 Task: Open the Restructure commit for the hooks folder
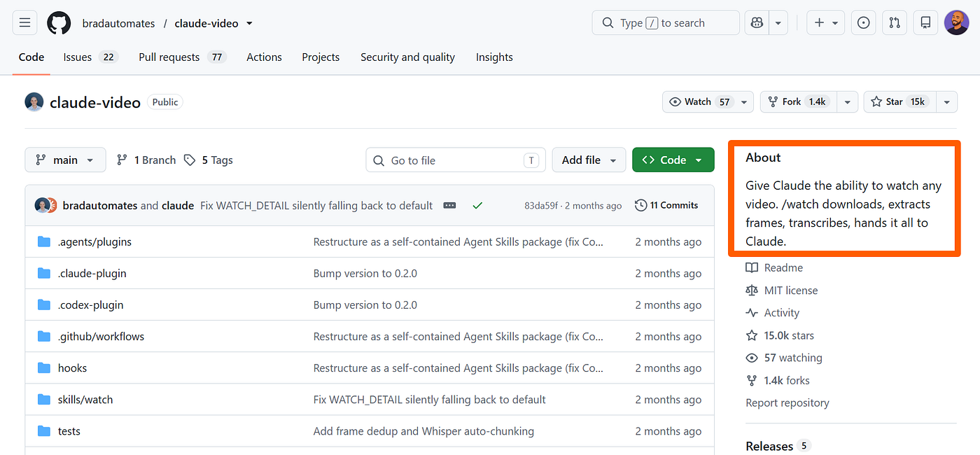(x=458, y=368)
